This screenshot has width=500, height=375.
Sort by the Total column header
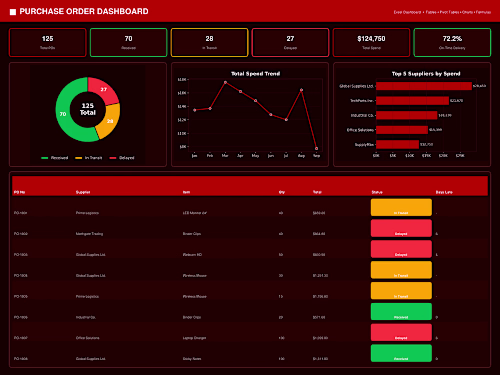[317, 192]
